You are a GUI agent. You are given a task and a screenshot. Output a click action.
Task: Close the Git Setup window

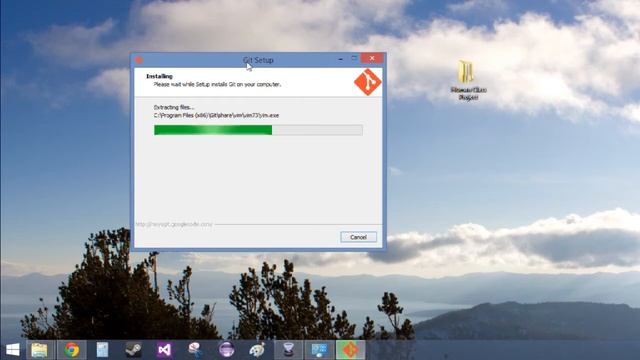pyautogui.click(x=372, y=58)
